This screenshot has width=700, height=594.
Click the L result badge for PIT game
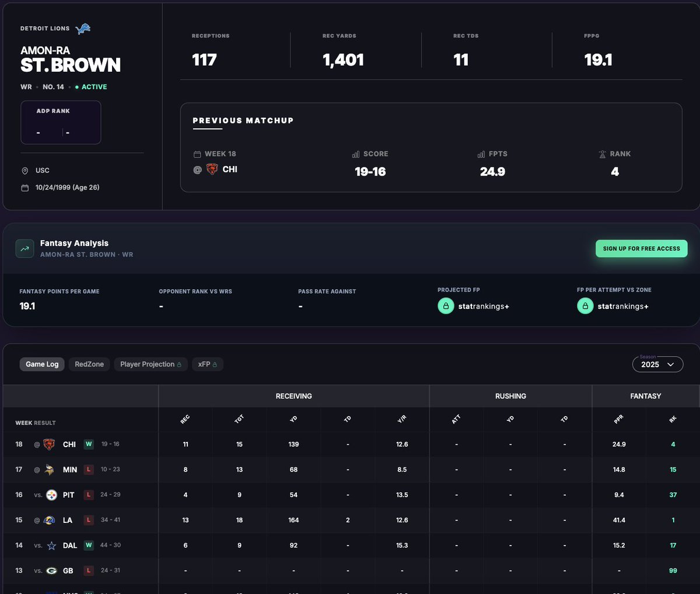pos(89,495)
